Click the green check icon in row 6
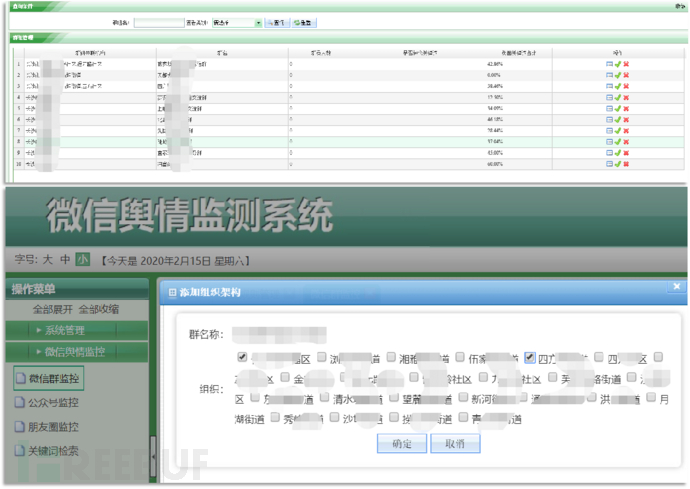 618,119
